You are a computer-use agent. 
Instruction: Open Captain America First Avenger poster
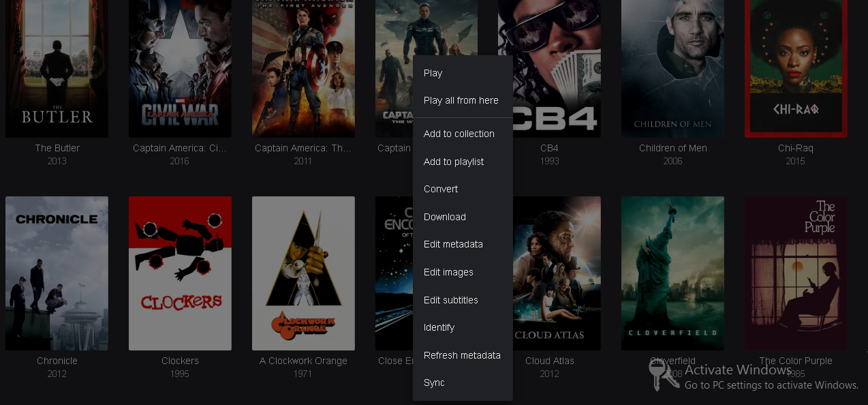pyautogui.click(x=303, y=68)
